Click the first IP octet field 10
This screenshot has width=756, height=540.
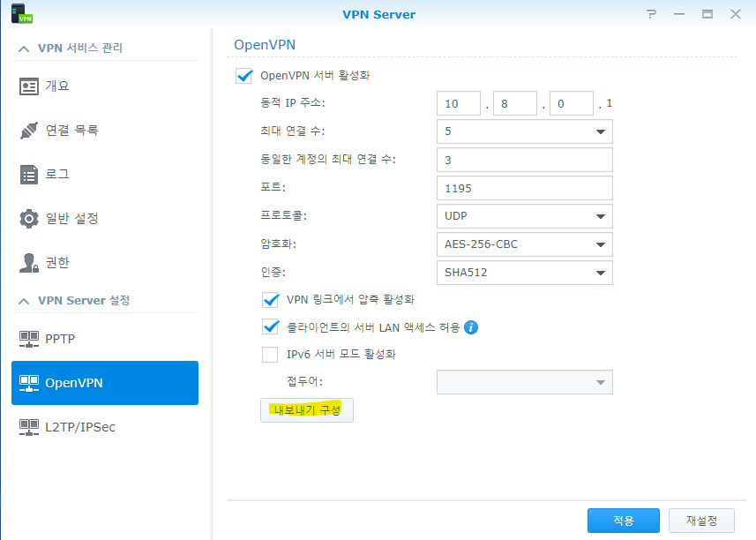coord(459,103)
